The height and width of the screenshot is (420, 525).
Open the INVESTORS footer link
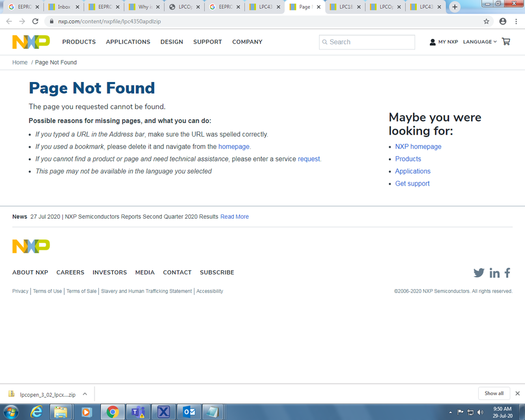pyautogui.click(x=110, y=273)
